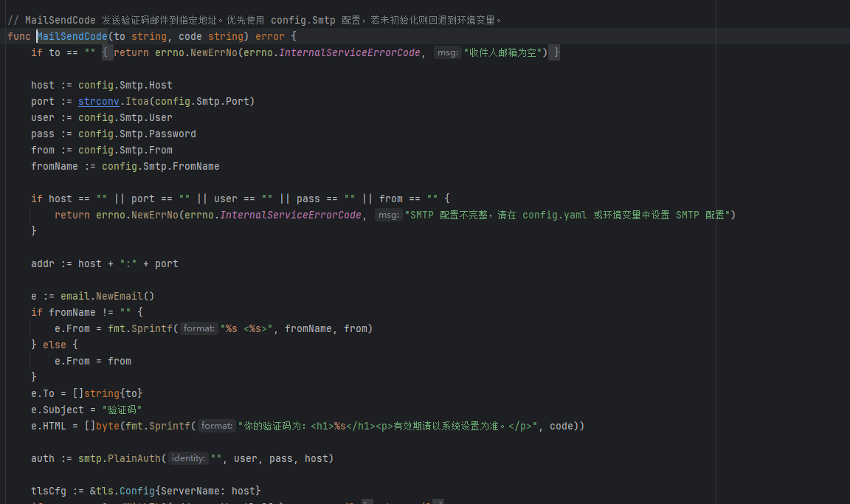This screenshot has height=504, width=850.
Task: Click the format: hint on the e.HTML line
Action: (x=217, y=426)
